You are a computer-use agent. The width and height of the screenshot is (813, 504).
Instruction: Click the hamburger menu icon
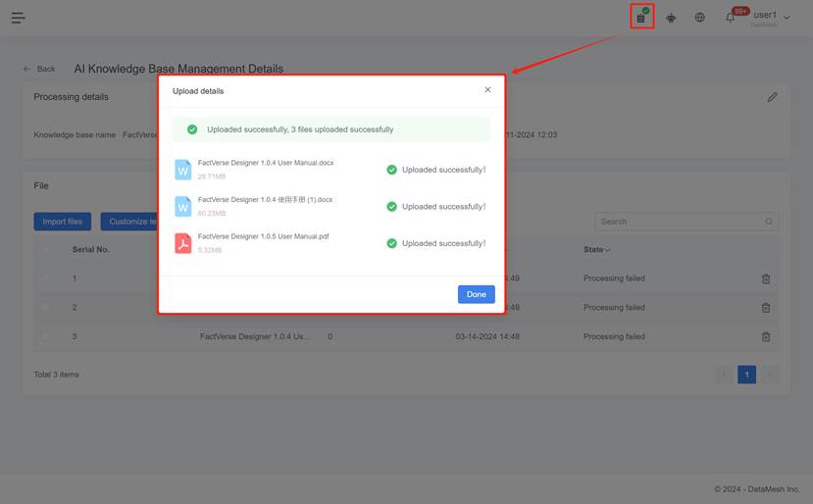pos(19,18)
